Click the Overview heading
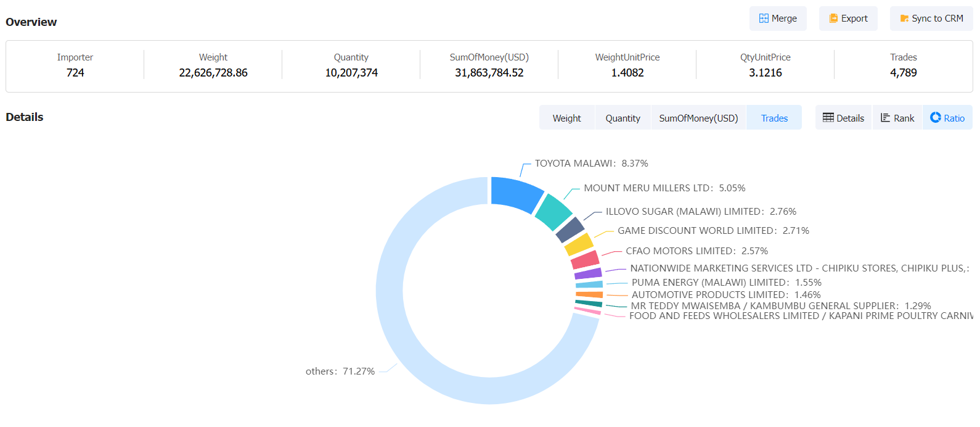 [x=31, y=22]
